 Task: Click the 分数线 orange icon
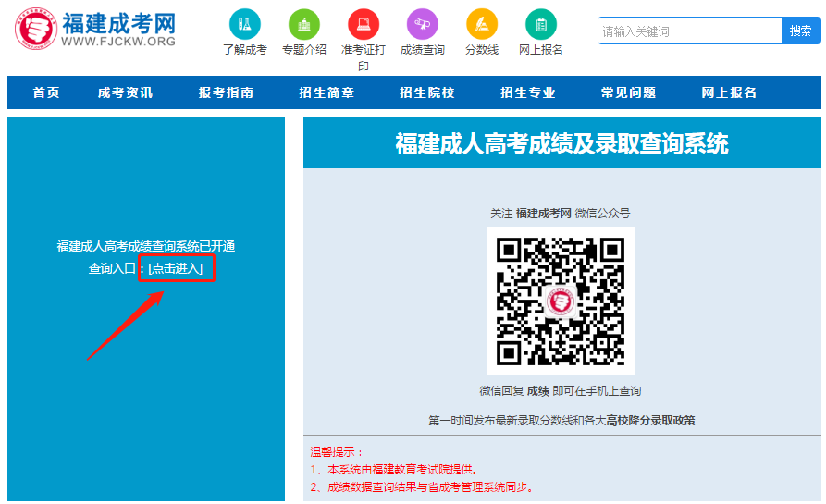tap(482, 24)
